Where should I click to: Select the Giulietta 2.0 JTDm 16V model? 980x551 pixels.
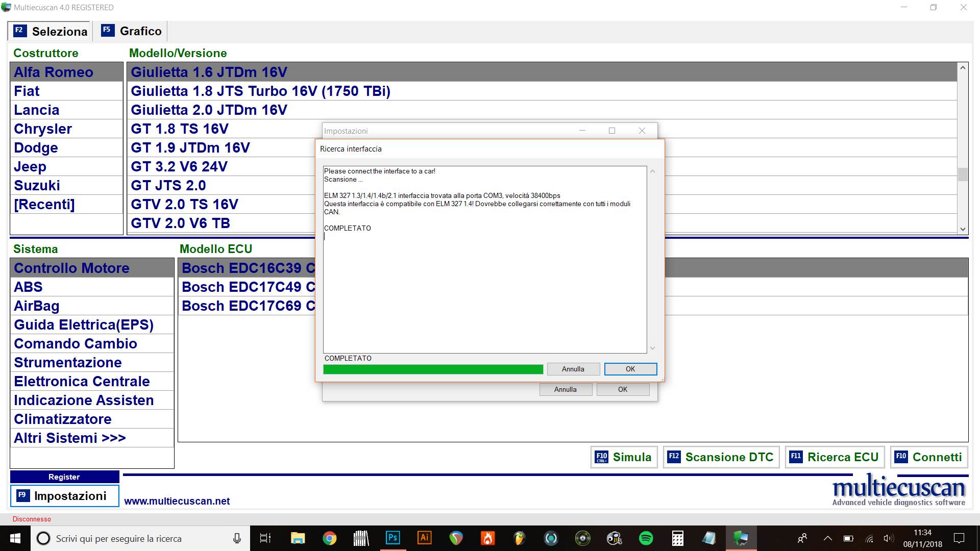tap(542, 110)
